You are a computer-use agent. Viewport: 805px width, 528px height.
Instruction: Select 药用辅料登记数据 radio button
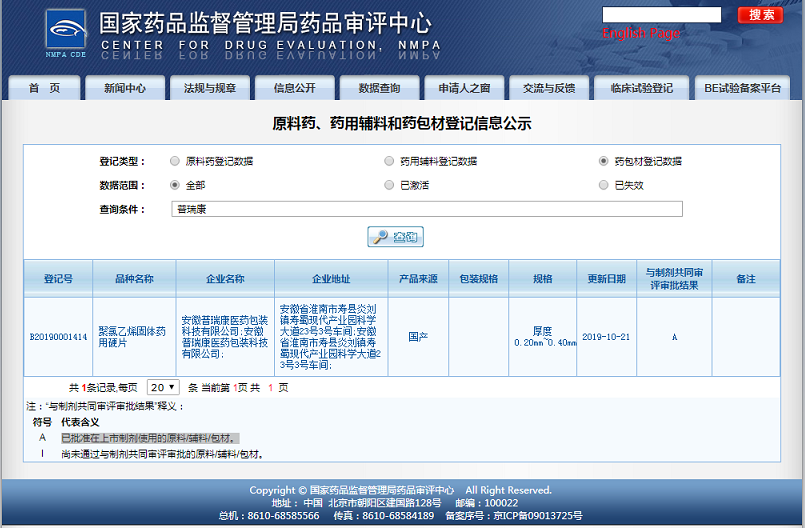389,161
